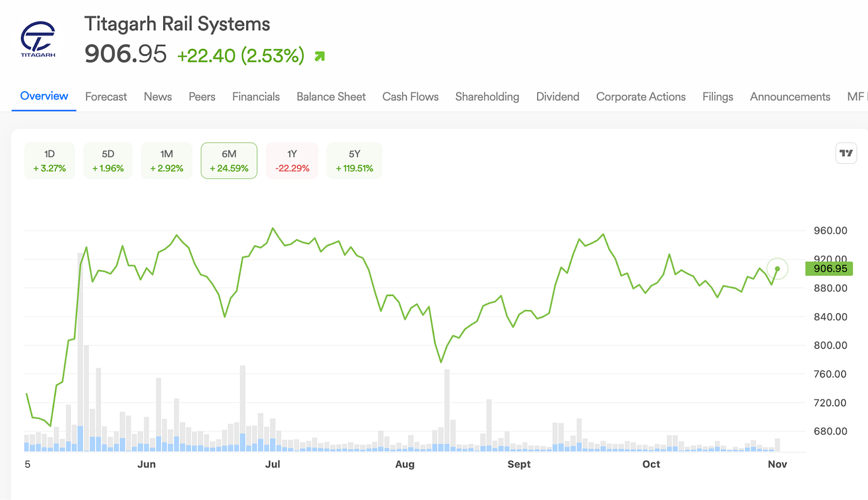
Task: Click the 800.00 price axis label
Action: (830, 345)
